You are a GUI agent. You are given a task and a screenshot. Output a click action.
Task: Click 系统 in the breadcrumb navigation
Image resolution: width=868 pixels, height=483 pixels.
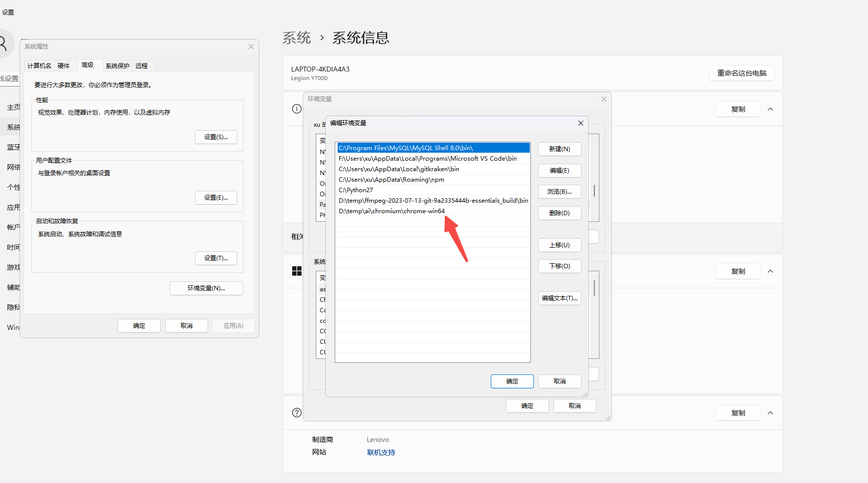[297, 37]
